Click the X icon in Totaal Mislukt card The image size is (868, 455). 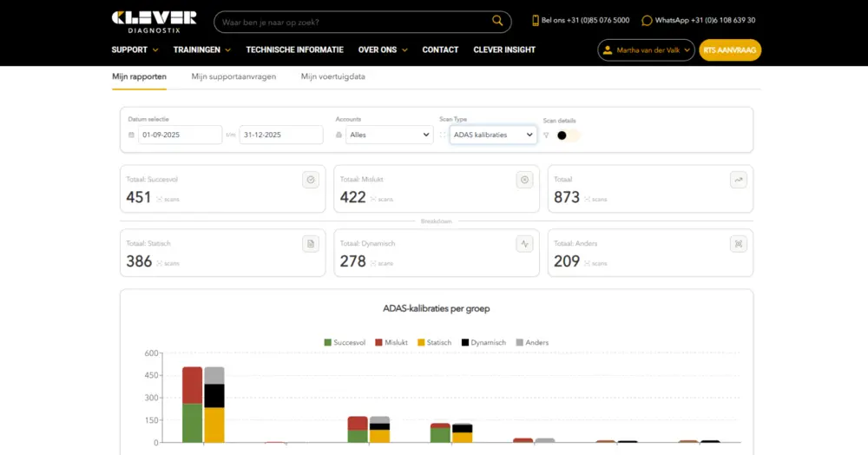tap(524, 180)
